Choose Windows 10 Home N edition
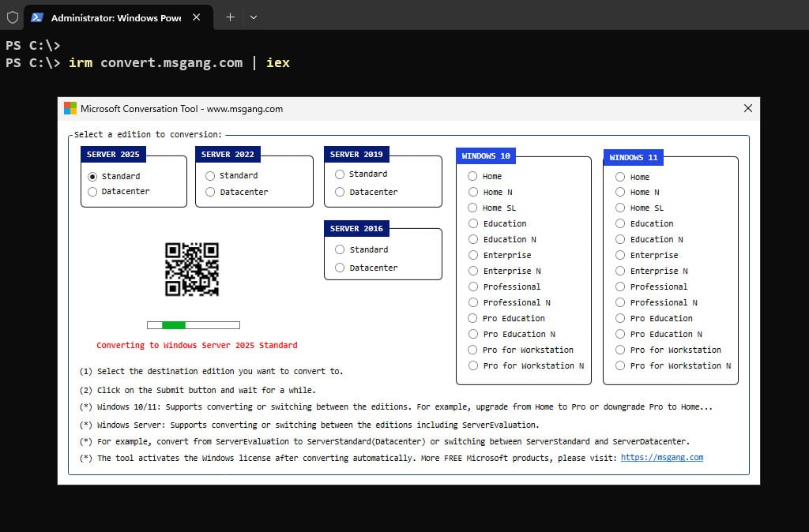The height and width of the screenshot is (532, 809). click(x=473, y=192)
